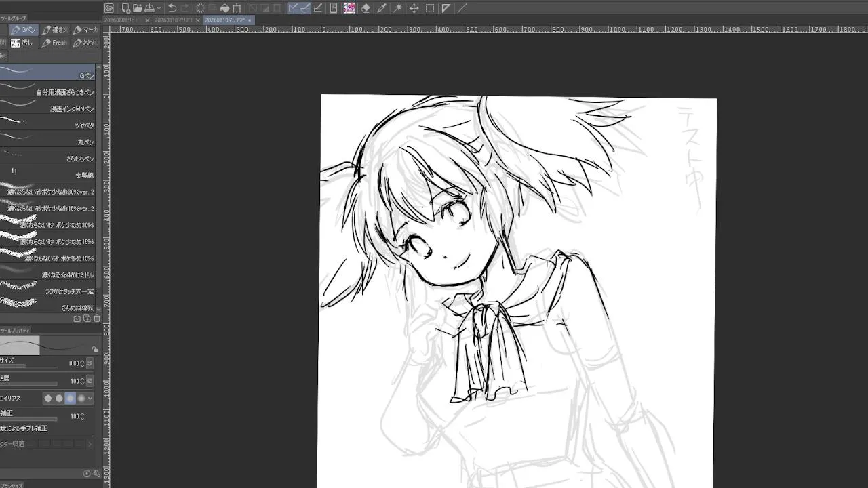868x488 pixels.
Task: Toggle snap to ruler
Action: 293,8
